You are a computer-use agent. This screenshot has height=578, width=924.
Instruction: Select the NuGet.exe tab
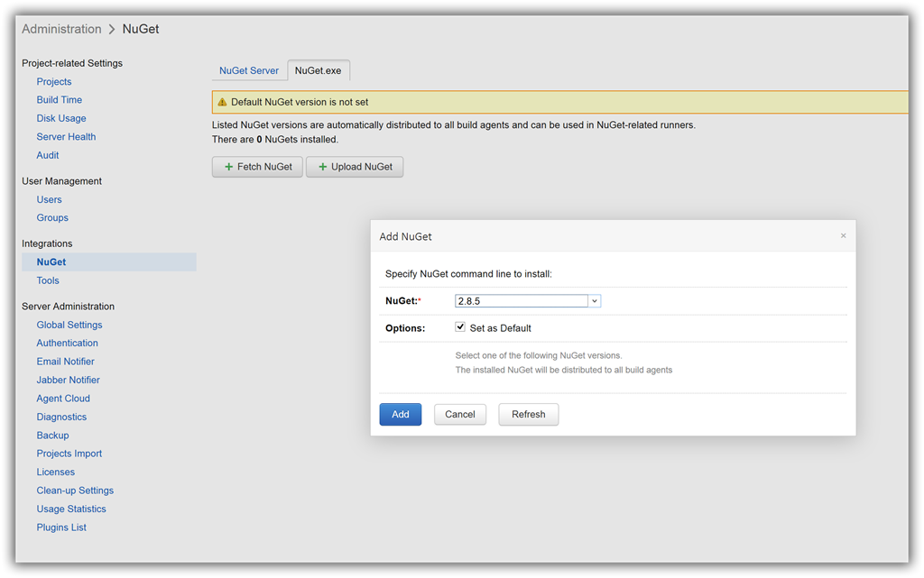(319, 70)
